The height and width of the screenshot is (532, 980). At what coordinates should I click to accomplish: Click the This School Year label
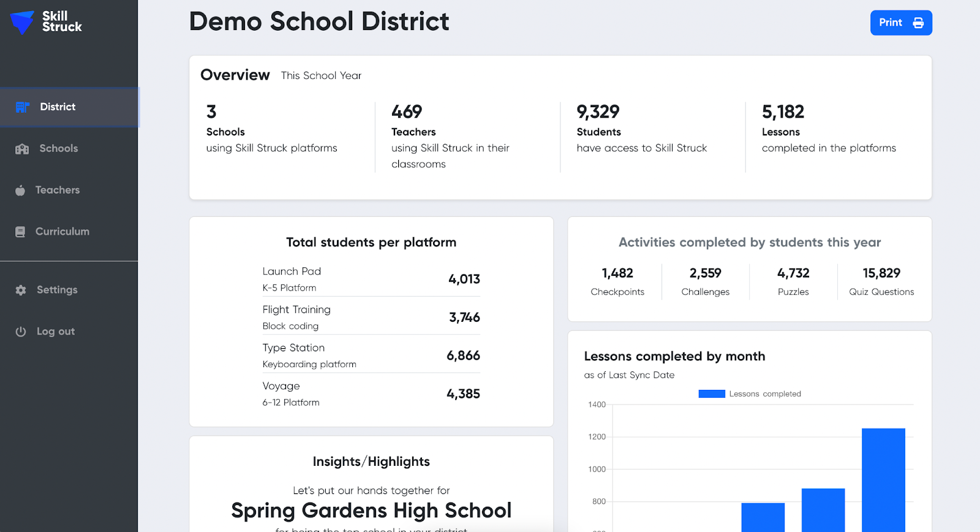coord(321,75)
